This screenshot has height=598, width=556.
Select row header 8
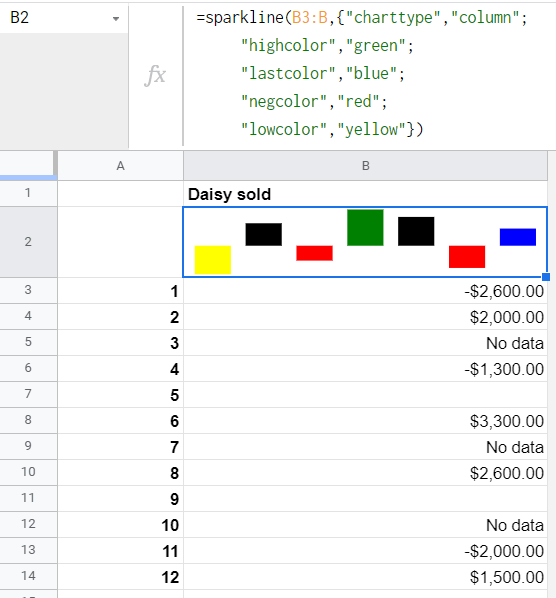(28, 420)
